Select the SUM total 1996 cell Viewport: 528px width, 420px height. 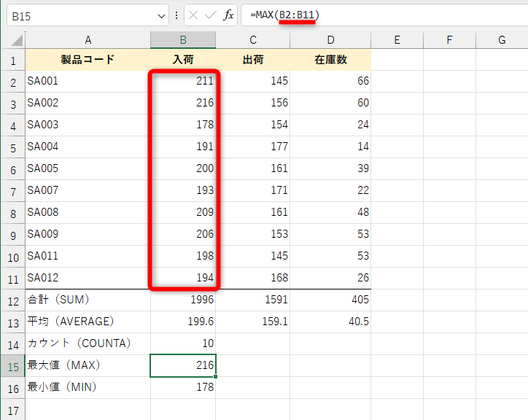pyautogui.click(x=183, y=300)
